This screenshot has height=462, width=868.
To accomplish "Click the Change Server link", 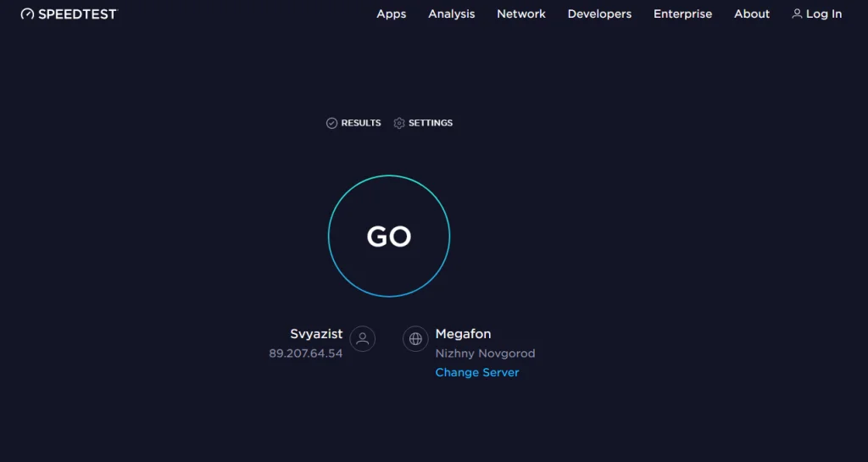I will (x=477, y=372).
